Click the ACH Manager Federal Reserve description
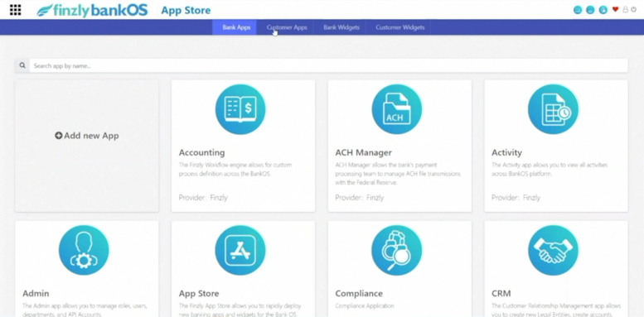644x317 pixels. tap(398, 174)
